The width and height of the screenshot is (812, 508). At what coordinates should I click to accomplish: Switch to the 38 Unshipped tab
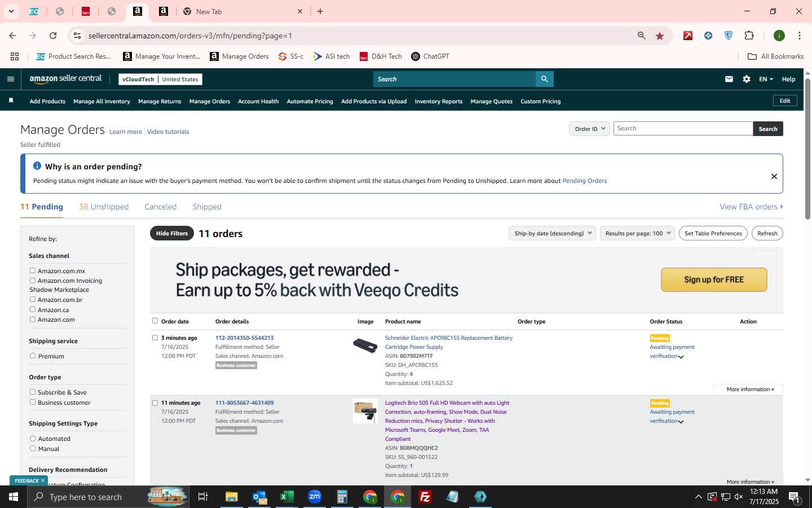tap(104, 207)
